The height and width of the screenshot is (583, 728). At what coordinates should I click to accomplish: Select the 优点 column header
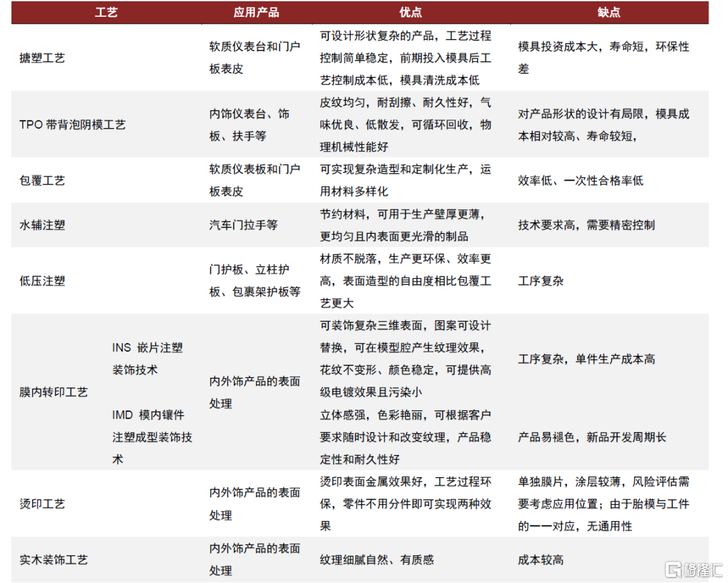click(x=411, y=12)
